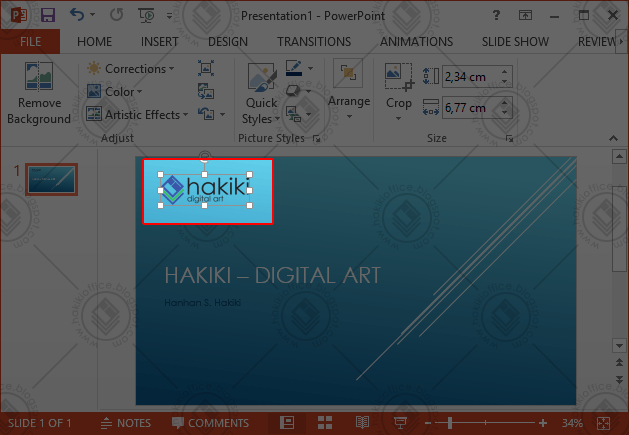This screenshot has height=435, width=629.
Task: Open PowerPoint Help question mark
Action: point(496,15)
